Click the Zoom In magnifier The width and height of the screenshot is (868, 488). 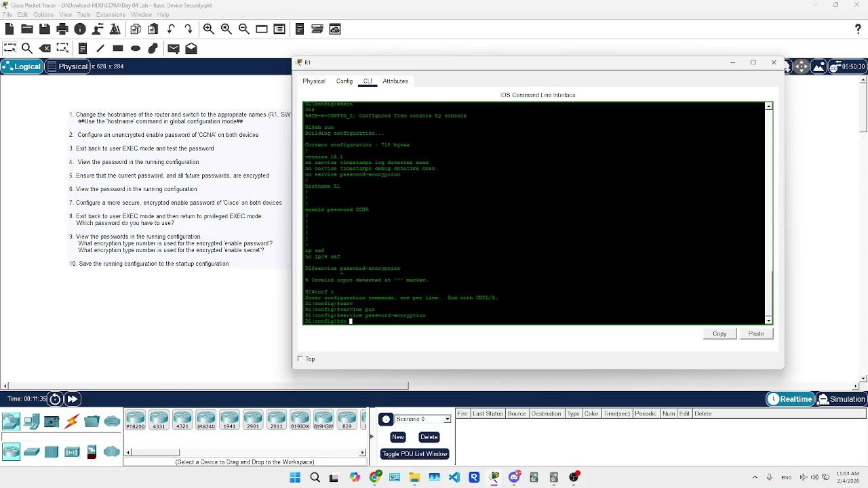click(x=209, y=29)
